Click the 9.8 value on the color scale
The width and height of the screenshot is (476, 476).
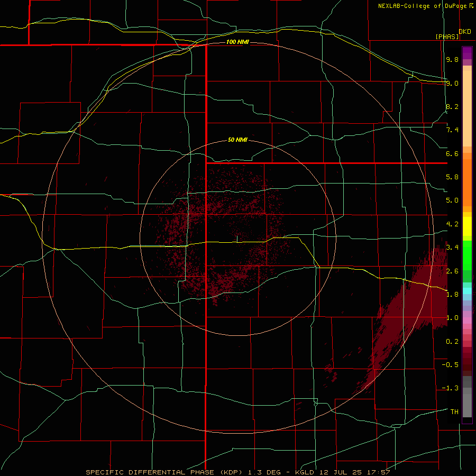[x=452, y=59]
